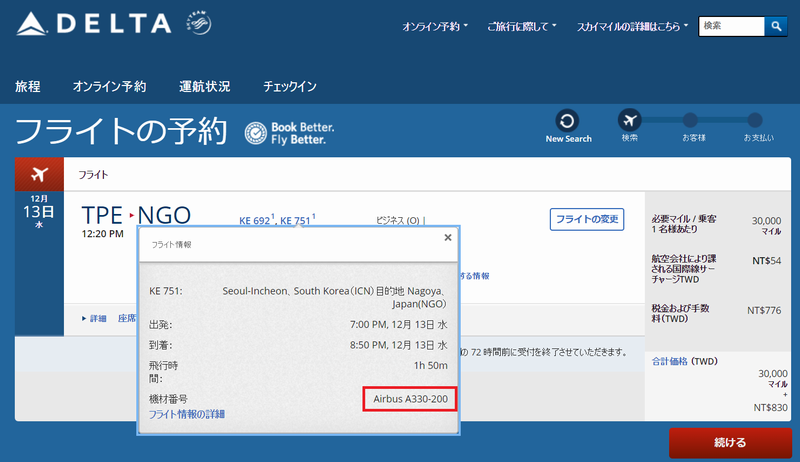The height and width of the screenshot is (462, 800).
Task: Click the フライトの変更 button
Action: (x=587, y=219)
